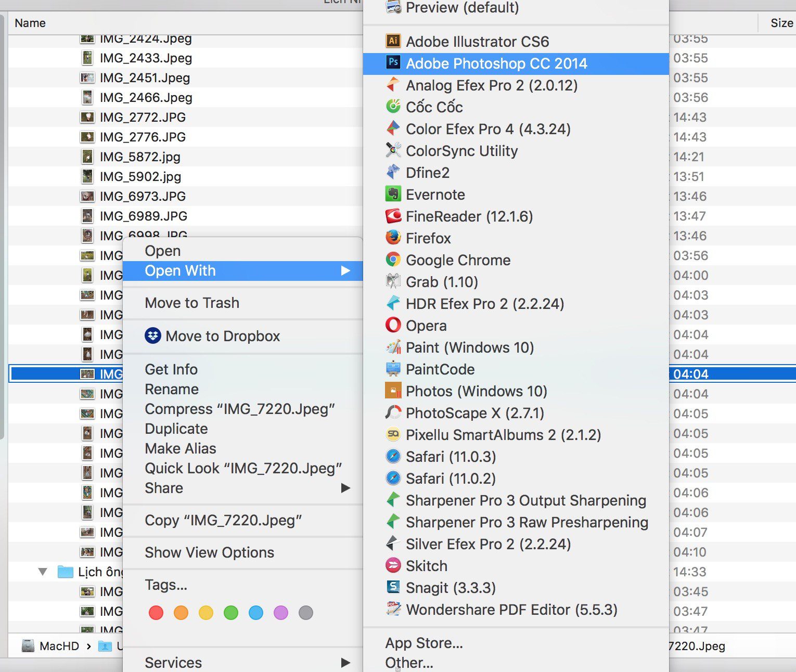796x672 pixels.
Task: Click the Adobe Illustrator CS6 icon
Action: tap(393, 41)
